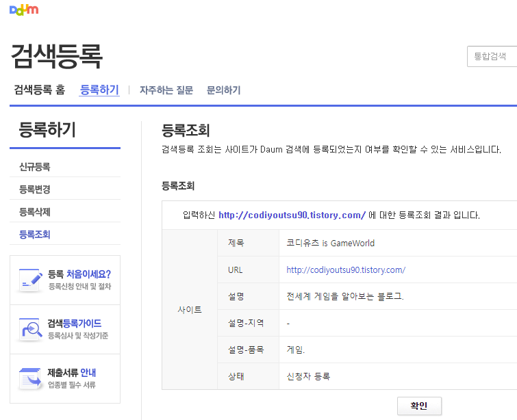Screen dimensions: 517x420
Task: Click the 검색등록가이드 banner text
Action: tap(75, 323)
